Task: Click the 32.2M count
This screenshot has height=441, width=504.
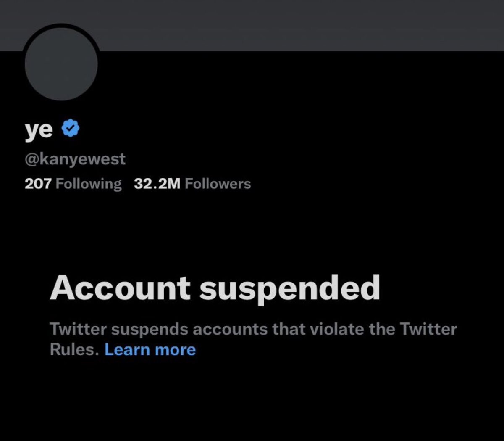Action: 157,184
